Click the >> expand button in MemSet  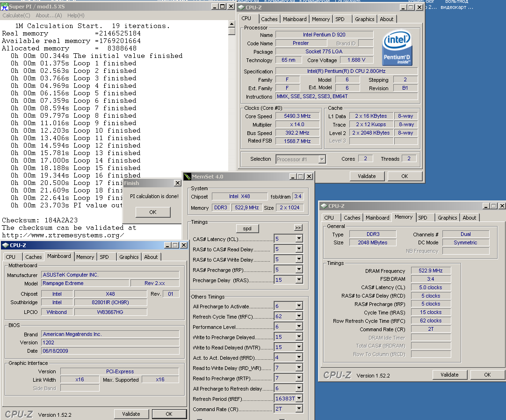(x=298, y=228)
